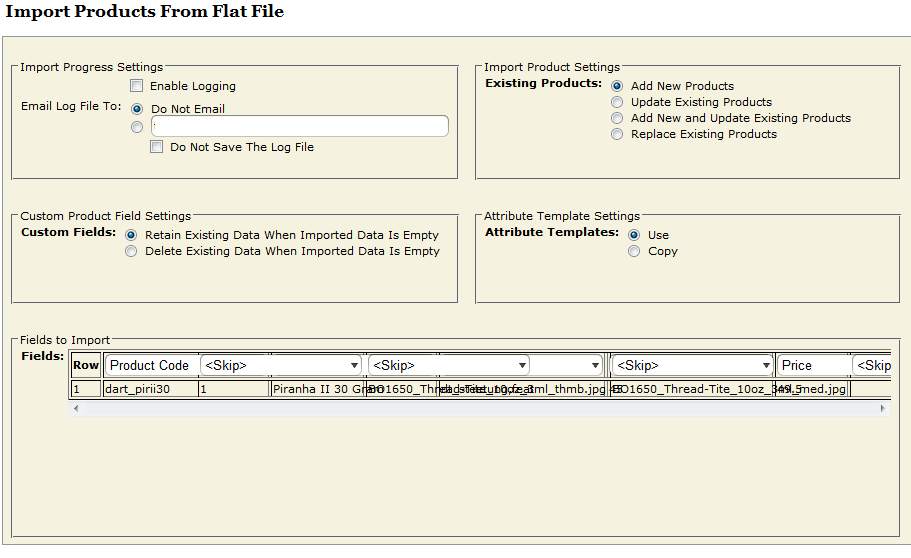
Task: Open the Price field dropdown
Action: pos(812,366)
